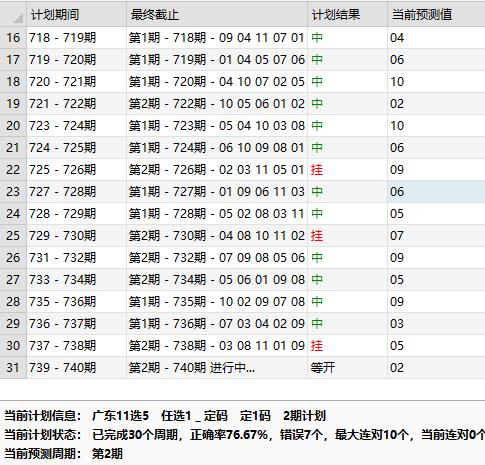Click the 当前预测值 column header
This screenshot has height=465, width=485.
pyautogui.click(x=436, y=15)
